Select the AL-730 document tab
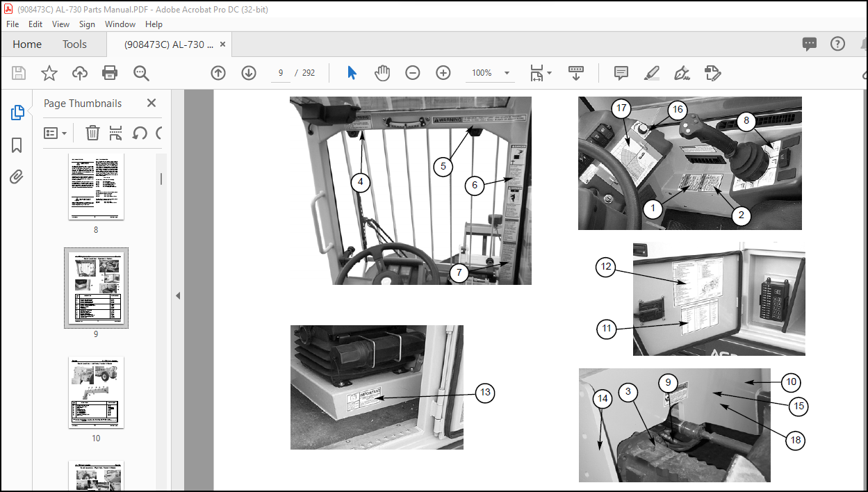868x492 pixels. coord(169,44)
